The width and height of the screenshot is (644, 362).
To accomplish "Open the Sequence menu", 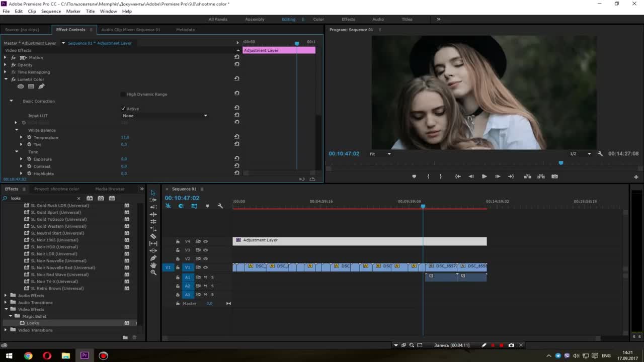I will 51,11.
